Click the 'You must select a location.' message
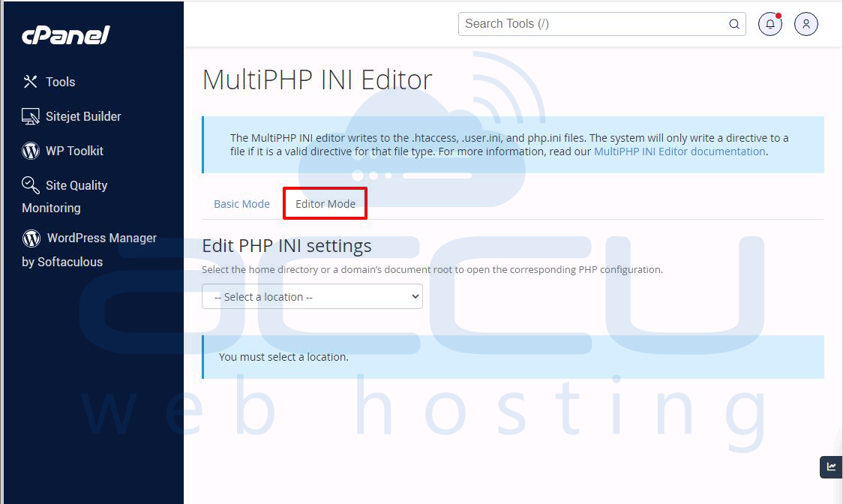843x504 pixels. point(283,357)
